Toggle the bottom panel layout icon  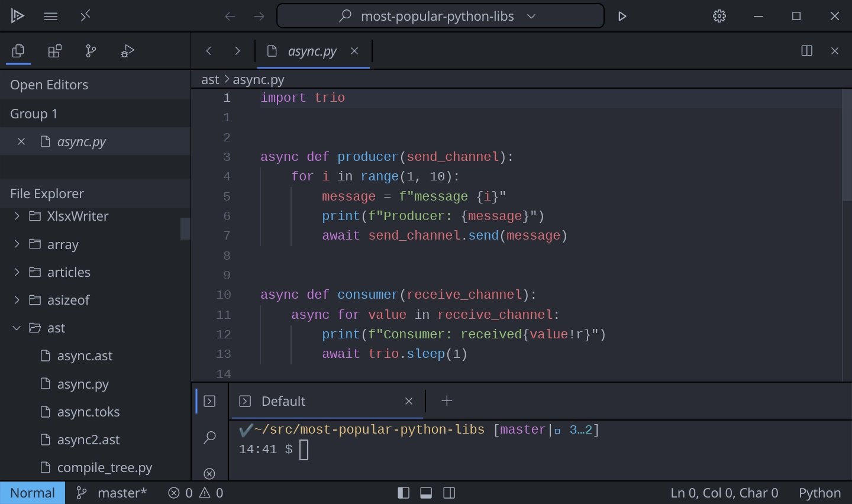pyautogui.click(x=426, y=493)
